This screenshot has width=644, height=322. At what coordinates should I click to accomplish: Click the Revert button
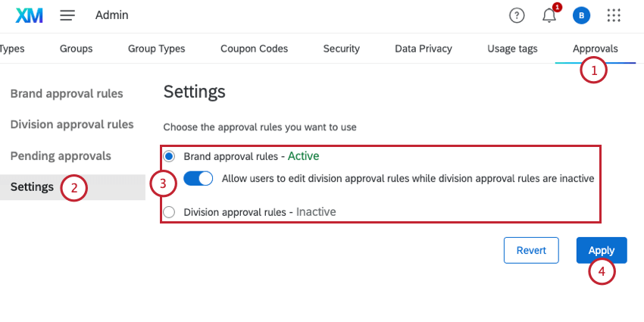pyautogui.click(x=531, y=250)
